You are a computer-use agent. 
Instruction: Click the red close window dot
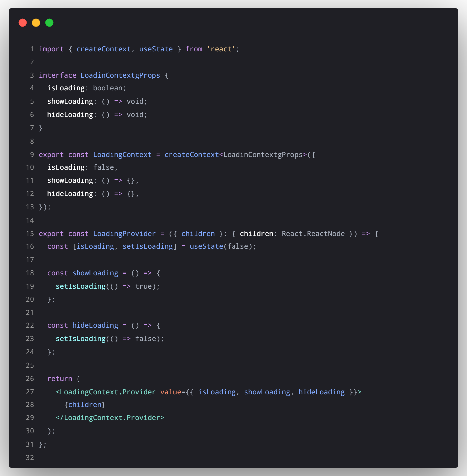23,23
